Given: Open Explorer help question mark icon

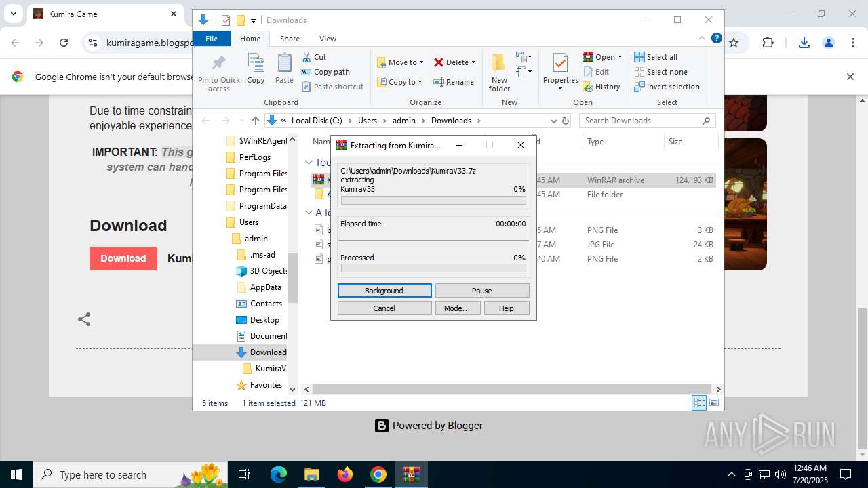Looking at the screenshot, I should click(716, 39).
